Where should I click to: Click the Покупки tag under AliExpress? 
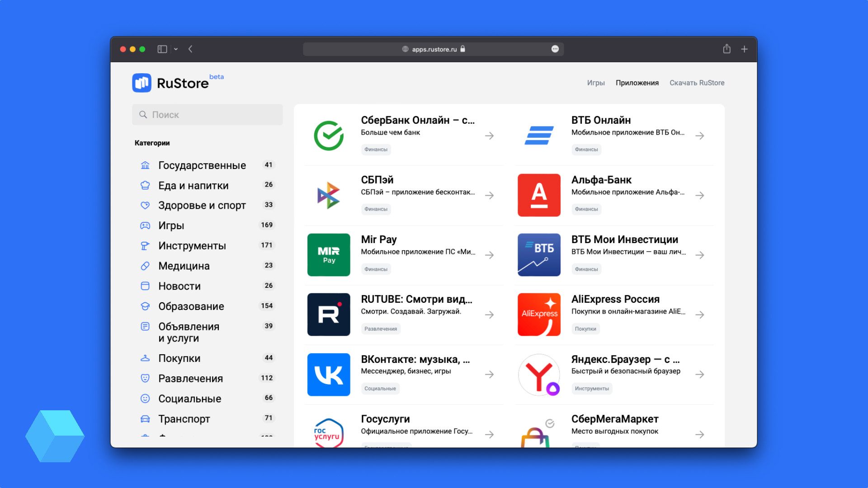(585, 329)
